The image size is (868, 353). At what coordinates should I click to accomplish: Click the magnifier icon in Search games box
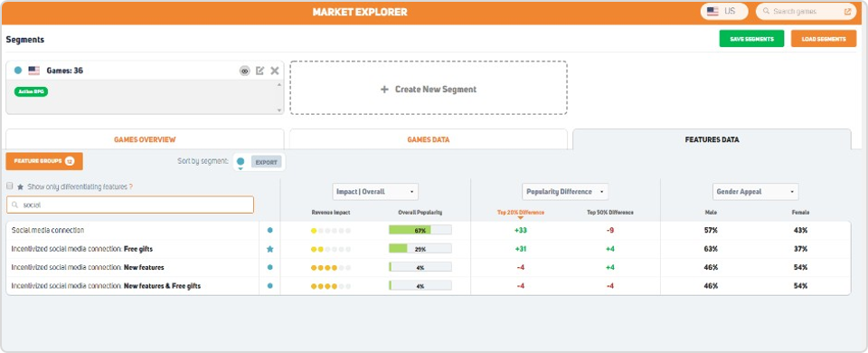[766, 11]
